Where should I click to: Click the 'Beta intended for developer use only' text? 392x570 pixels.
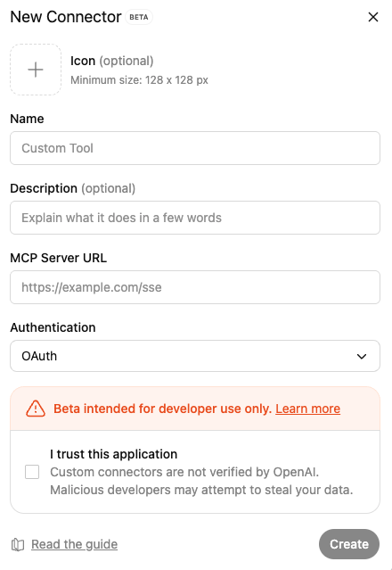click(x=163, y=409)
